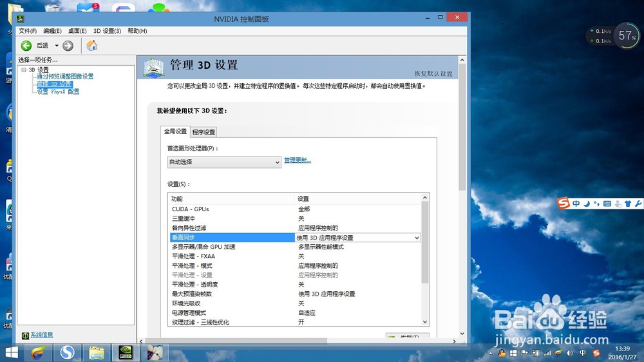This screenshot has width=644, height=362.
Task: Select the CUDA - GPUs row
Action: tap(296, 209)
